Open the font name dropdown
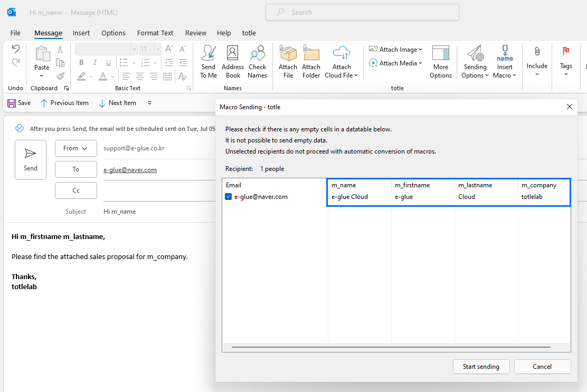The height and width of the screenshot is (392, 587). click(134, 49)
